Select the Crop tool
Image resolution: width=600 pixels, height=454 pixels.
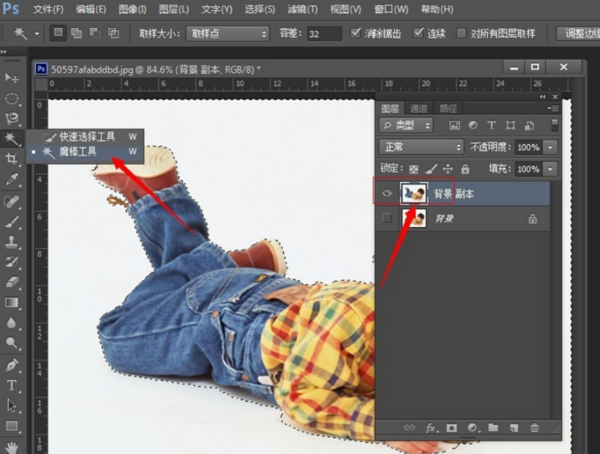point(12,159)
